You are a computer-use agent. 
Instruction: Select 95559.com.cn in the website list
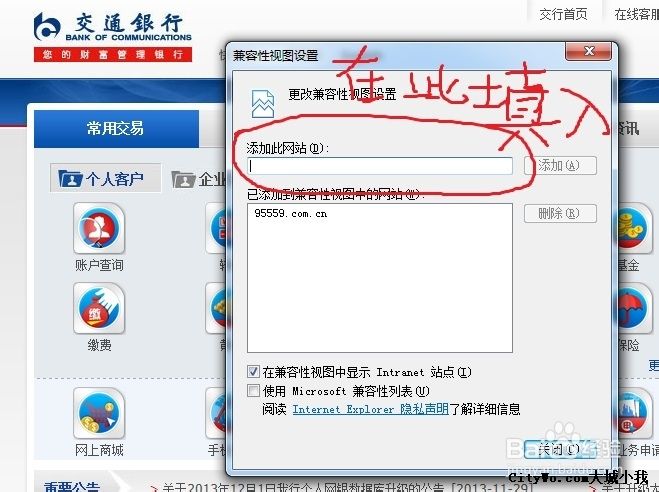[291, 213]
